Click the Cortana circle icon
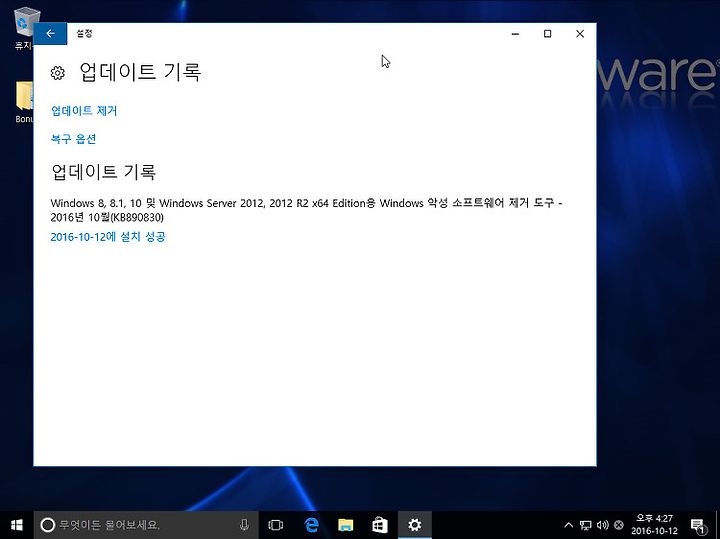720x539 pixels. click(x=47, y=525)
